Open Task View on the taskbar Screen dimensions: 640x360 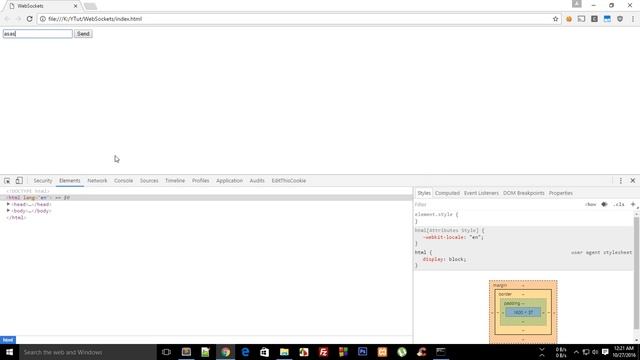(166, 352)
